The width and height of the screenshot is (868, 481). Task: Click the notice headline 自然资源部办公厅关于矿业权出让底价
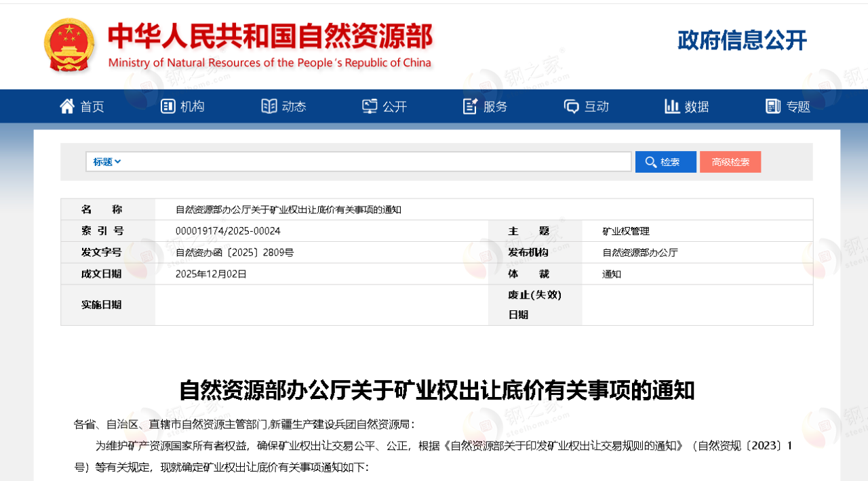pos(437,390)
